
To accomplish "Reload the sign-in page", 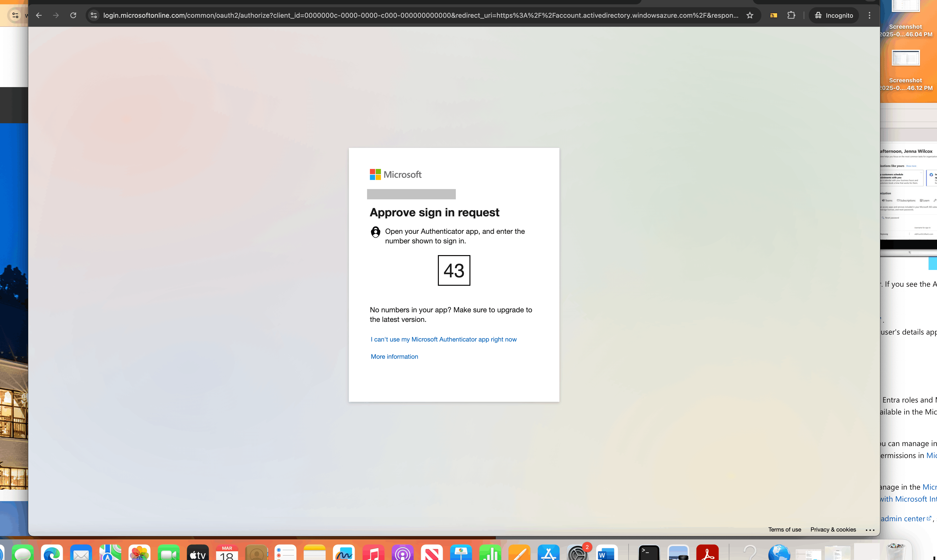I will 73,16.
